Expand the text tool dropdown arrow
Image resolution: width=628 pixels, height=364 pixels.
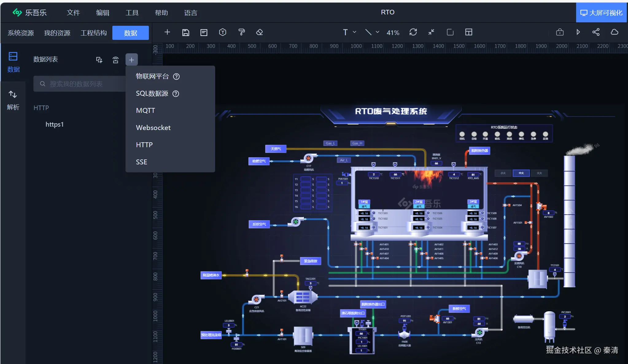click(x=355, y=32)
